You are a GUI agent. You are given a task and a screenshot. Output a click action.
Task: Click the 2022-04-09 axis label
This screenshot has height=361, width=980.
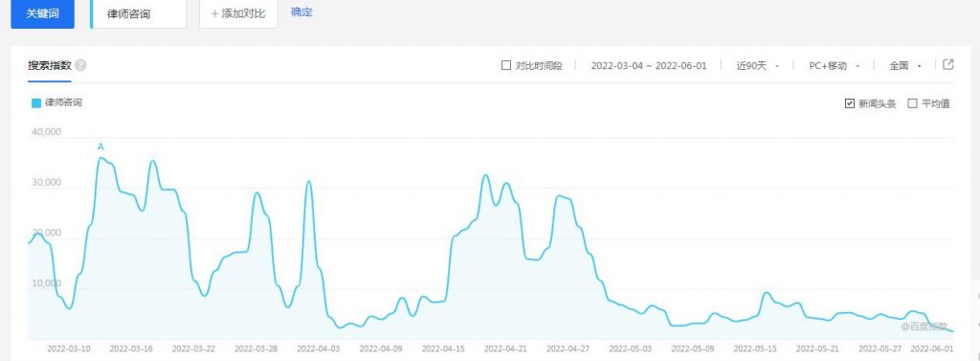click(381, 350)
